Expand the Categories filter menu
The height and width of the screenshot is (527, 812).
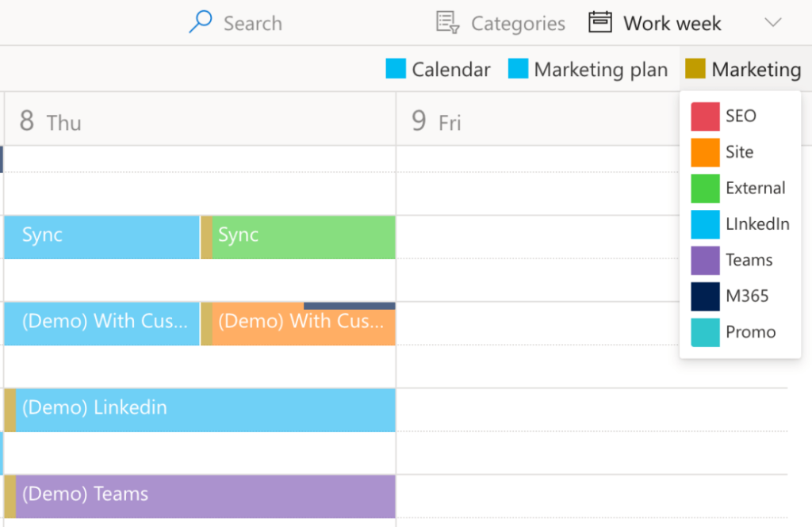pyautogui.click(x=500, y=22)
